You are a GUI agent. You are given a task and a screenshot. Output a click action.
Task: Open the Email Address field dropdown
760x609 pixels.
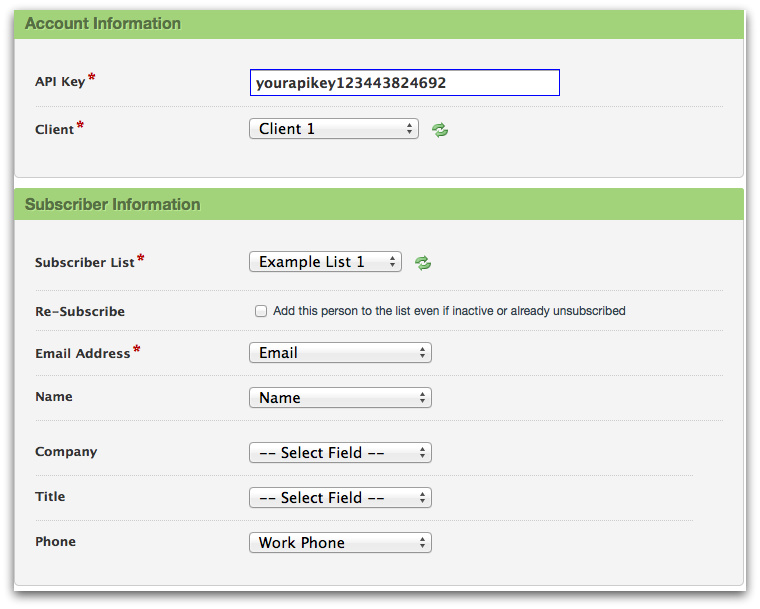click(x=339, y=353)
